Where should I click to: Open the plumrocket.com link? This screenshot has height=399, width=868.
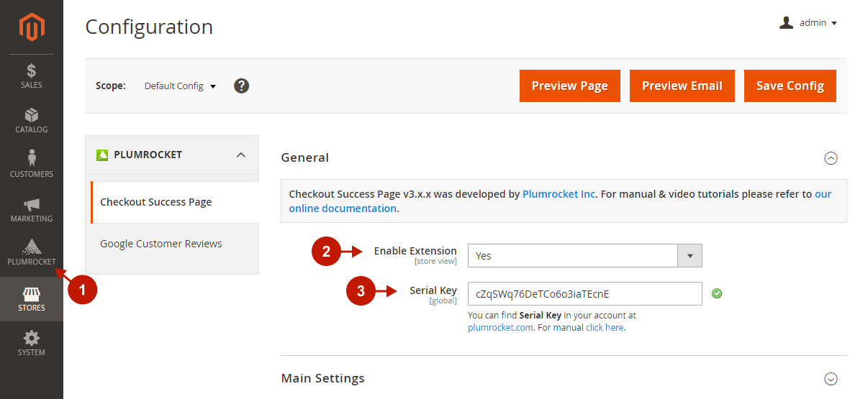pos(500,327)
